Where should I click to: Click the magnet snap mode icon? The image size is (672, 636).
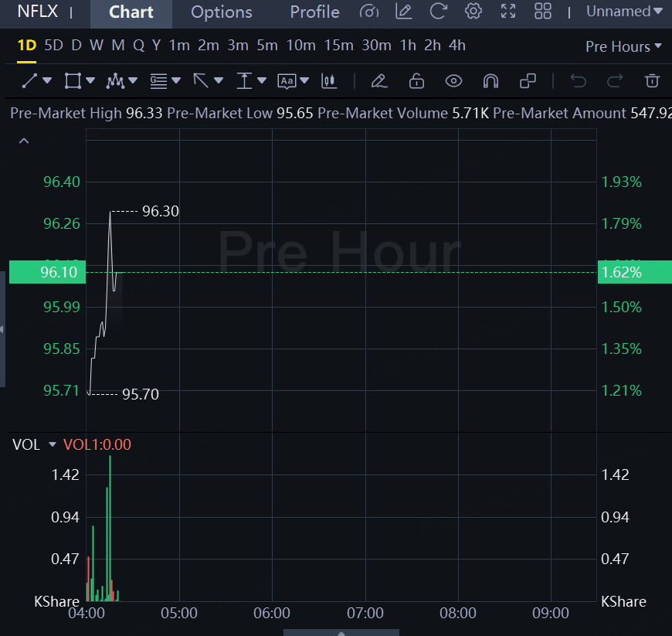click(x=490, y=80)
